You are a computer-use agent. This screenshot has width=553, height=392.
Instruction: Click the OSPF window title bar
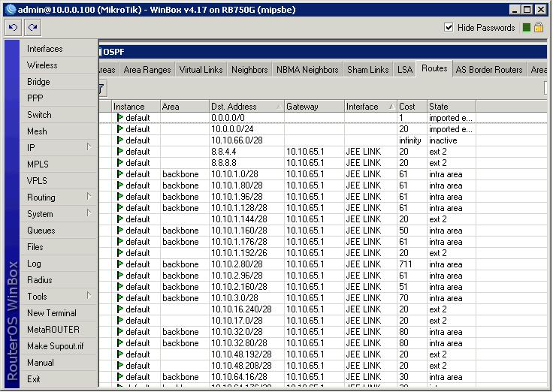click(x=322, y=52)
